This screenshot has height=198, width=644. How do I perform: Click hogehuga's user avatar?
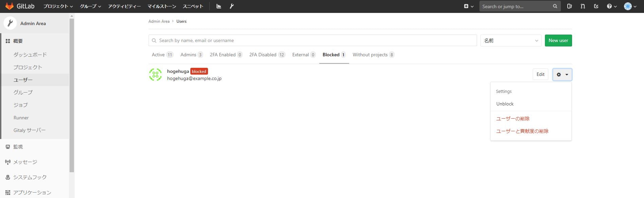[155, 75]
